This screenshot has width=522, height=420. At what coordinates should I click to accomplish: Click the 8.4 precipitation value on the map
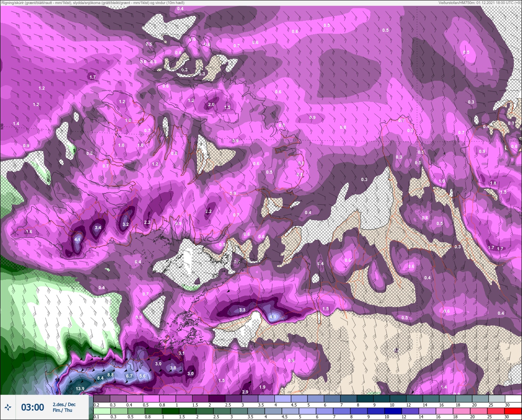click(x=101, y=378)
